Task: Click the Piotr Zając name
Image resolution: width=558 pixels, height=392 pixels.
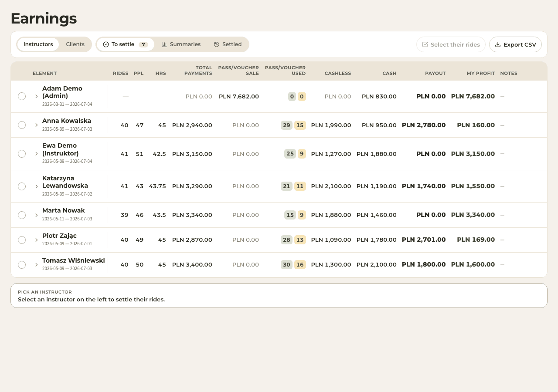Action: (59, 236)
